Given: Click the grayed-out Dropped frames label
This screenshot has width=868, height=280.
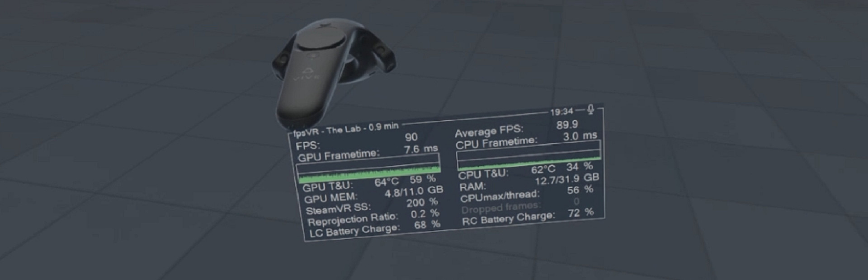Looking at the screenshot, I should [500, 208].
